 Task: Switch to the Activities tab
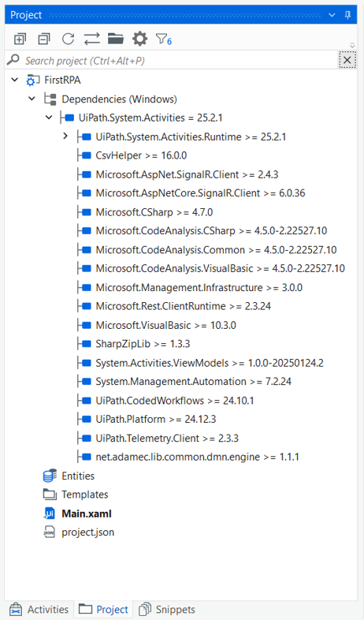click(39, 609)
